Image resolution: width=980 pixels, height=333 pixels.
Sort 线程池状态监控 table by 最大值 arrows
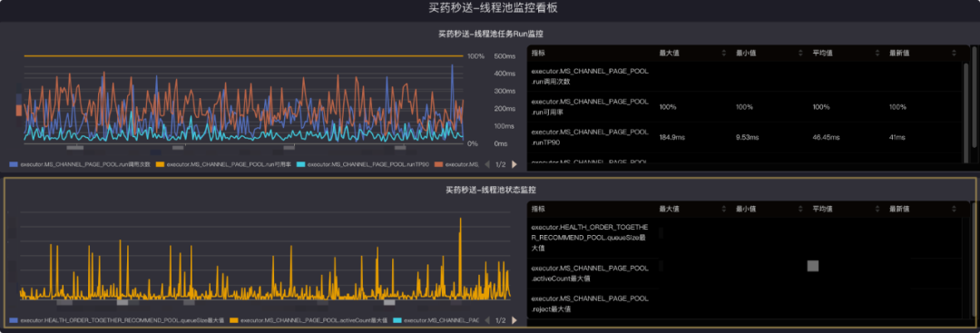pos(724,209)
